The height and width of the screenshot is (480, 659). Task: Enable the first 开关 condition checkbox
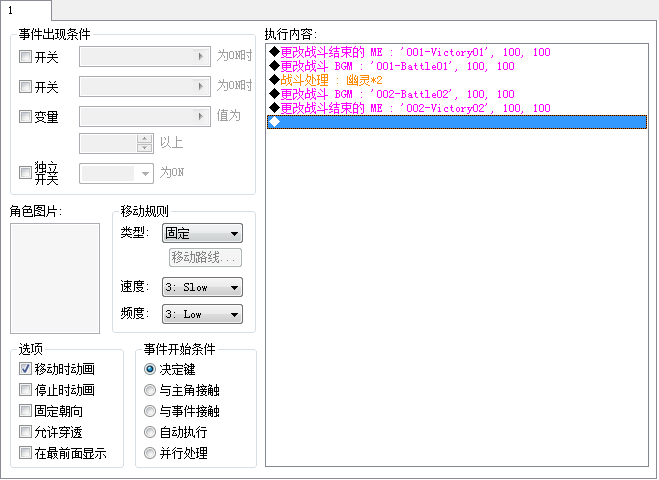point(25,56)
